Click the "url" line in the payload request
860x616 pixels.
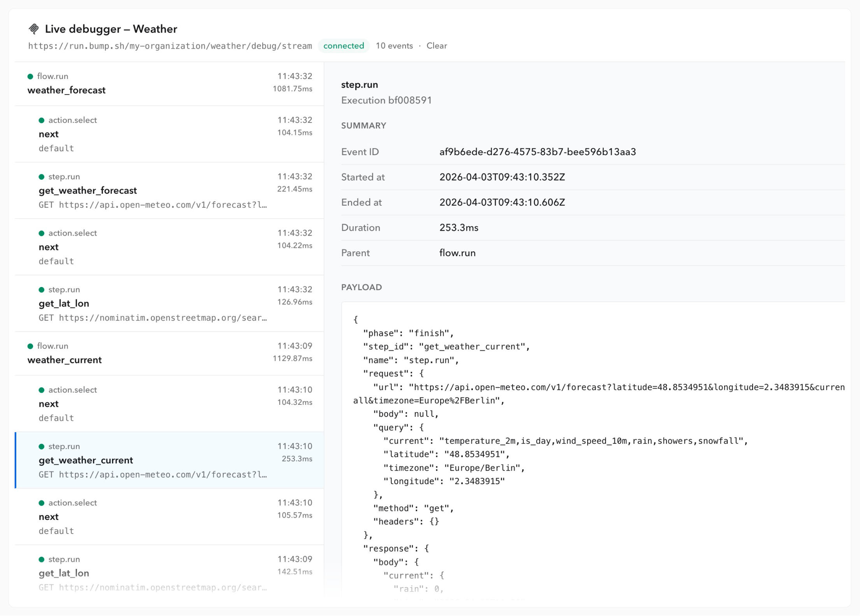tap(609, 387)
